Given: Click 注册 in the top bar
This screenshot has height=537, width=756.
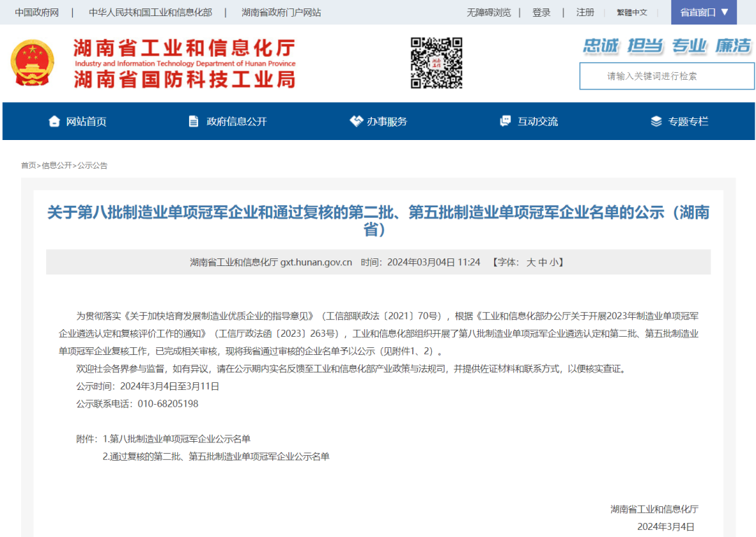Looking at the screenshot, I should point(585,13).
